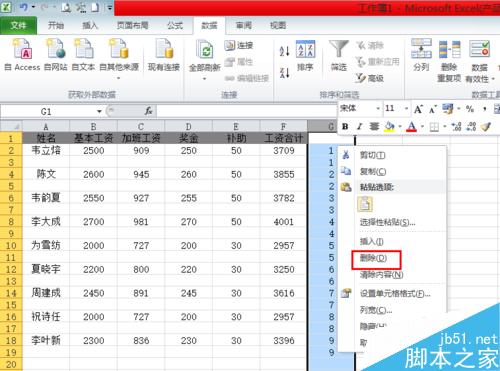This screenshot has width=500, height=371.
Task: Import data from text file icon
Action: (x=83, y=49)
